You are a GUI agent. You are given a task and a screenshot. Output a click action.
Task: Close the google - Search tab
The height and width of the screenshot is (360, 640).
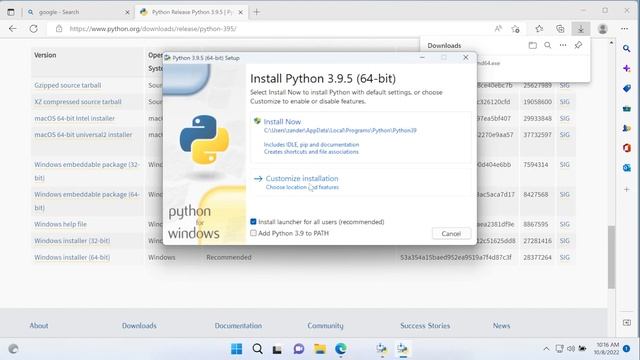tap(127, 12)
